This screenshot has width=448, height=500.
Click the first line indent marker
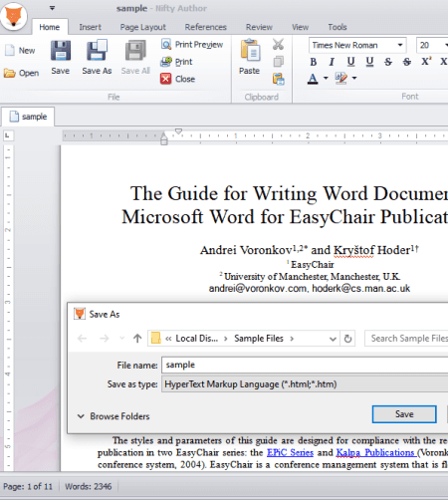click(x=178, y=131)
